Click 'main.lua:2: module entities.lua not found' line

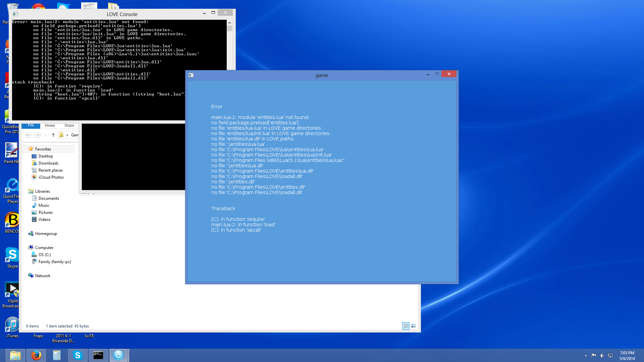click(x=260, y=117)
